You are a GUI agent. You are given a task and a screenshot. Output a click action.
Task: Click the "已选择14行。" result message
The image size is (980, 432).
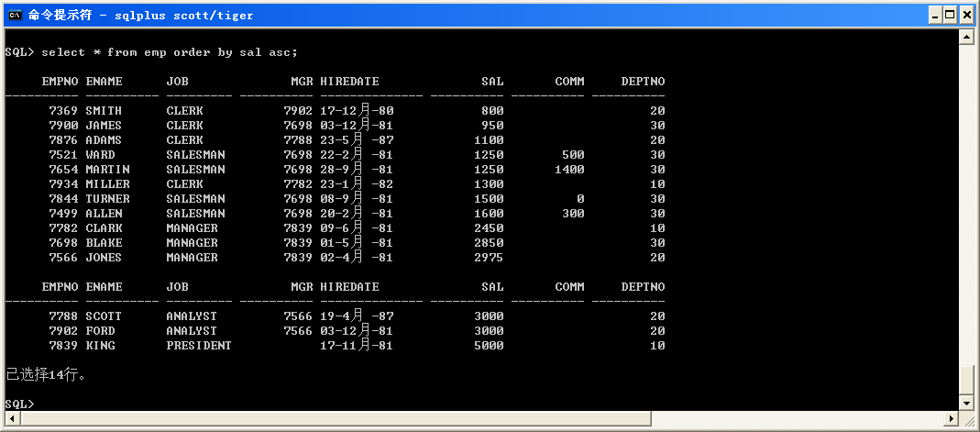(46, 375)
